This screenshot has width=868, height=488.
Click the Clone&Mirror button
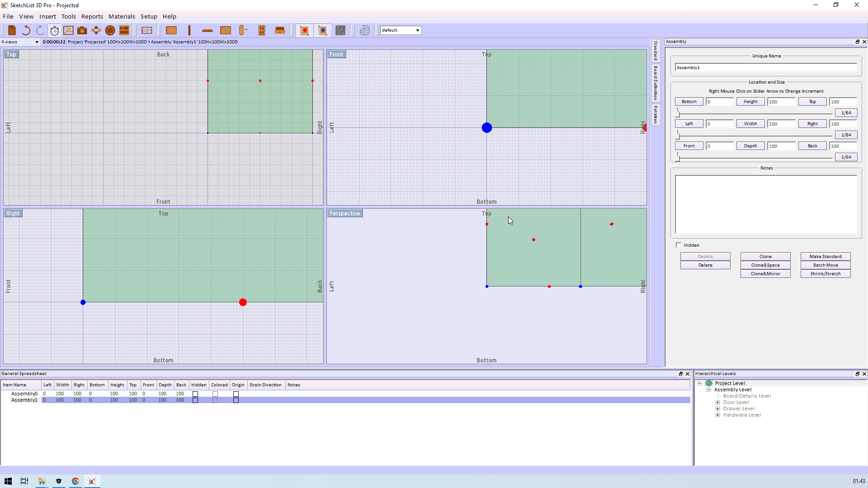[765, 274]
